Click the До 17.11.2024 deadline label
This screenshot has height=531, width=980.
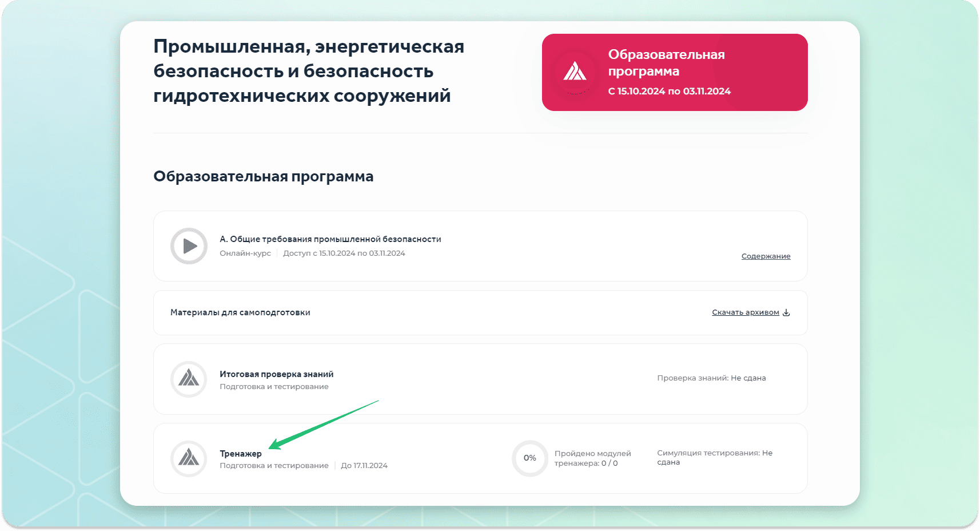[364, 466]
